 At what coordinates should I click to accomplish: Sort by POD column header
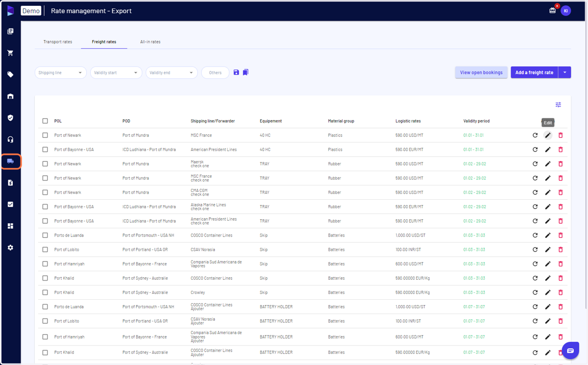(x=126, y=121)
